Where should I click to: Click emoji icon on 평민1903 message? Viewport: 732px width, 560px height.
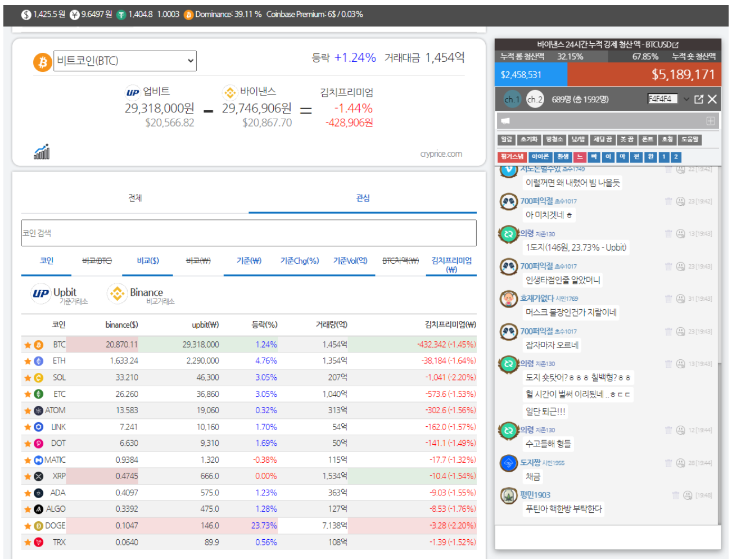click(688, 495)
